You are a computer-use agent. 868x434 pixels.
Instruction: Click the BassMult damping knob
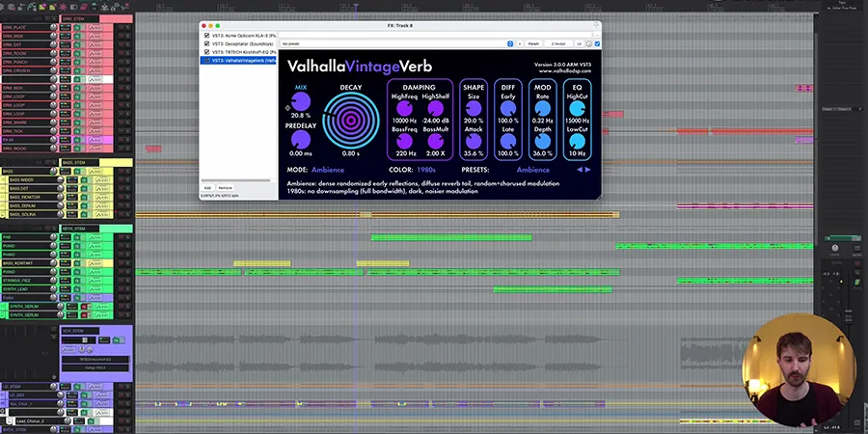[x=436, y=141]
